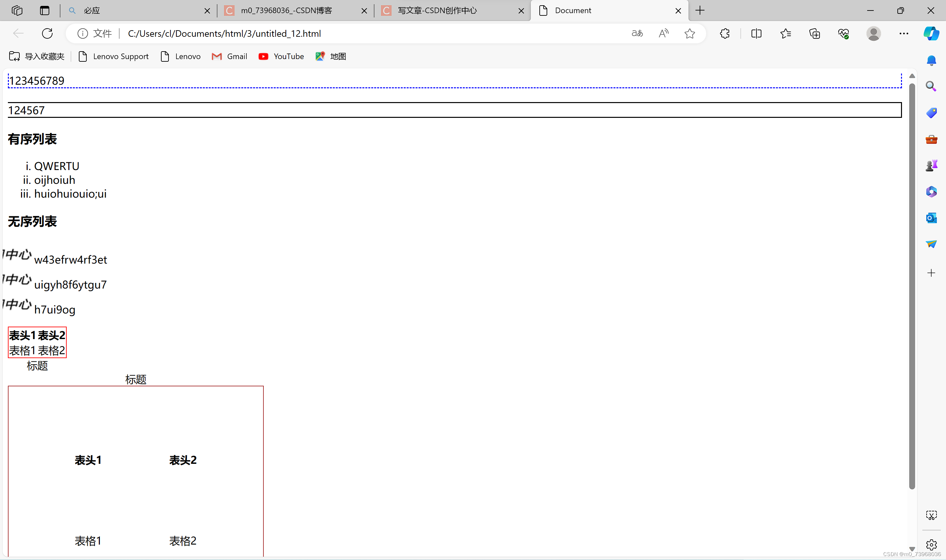Screen dimensions: 946x560
Task: Open the sidebar Outlook icon
Action: point(931,218)
